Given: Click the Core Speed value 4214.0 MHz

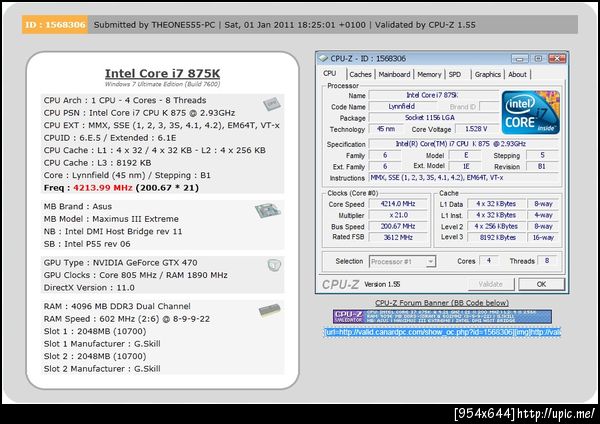Looking at the screenshot, I should pyautogui.click(x=398, y=204).
